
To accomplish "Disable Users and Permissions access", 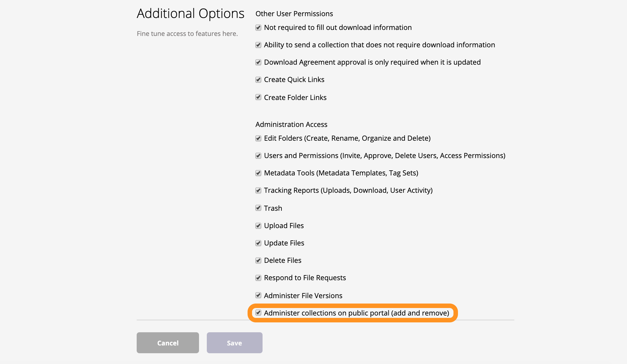I will [258, 156].
